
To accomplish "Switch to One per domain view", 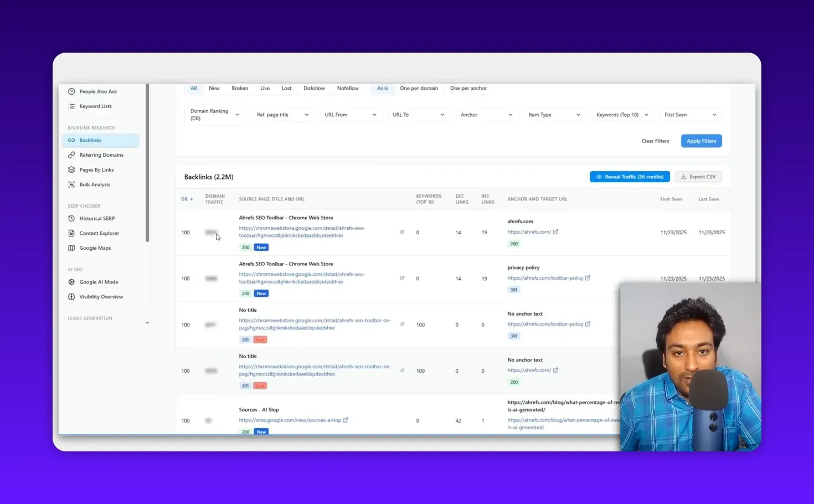I will [x=419, y=89].
